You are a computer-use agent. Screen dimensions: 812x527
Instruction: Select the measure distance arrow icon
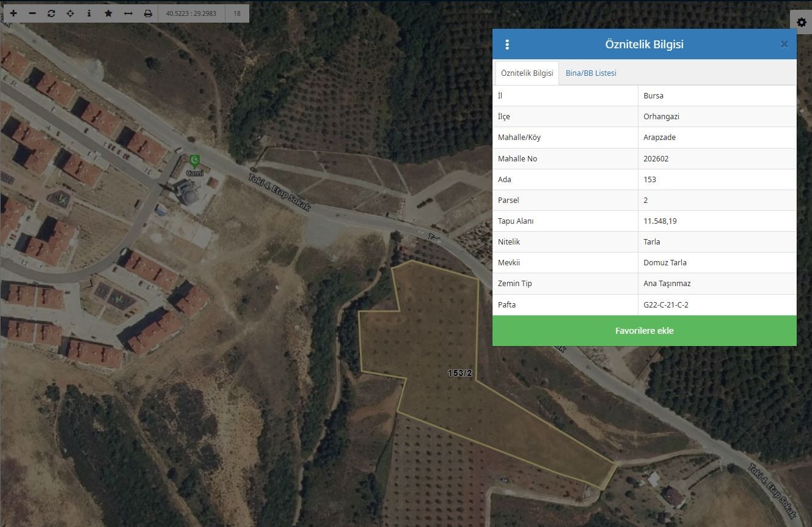pos(128,13)
